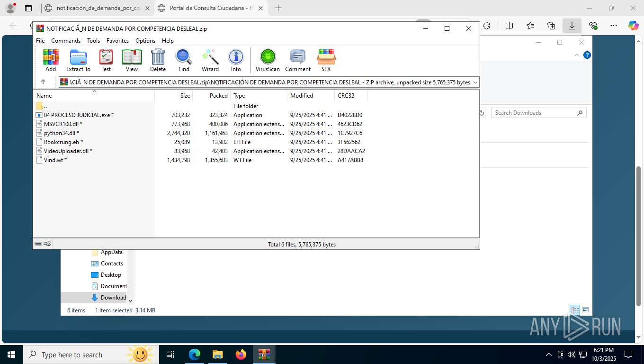Sort files by Size column
Image resolution: width=644 pixels, height=364 pixels.
[174, 96]
